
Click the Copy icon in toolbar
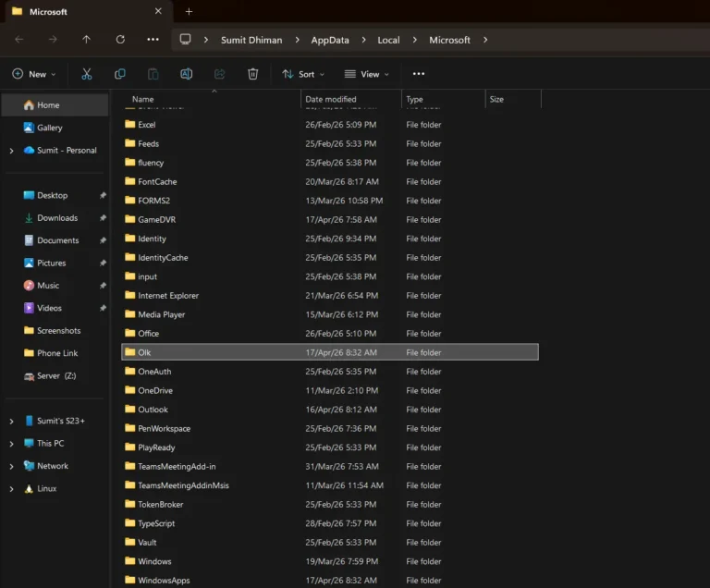point(120,74)
